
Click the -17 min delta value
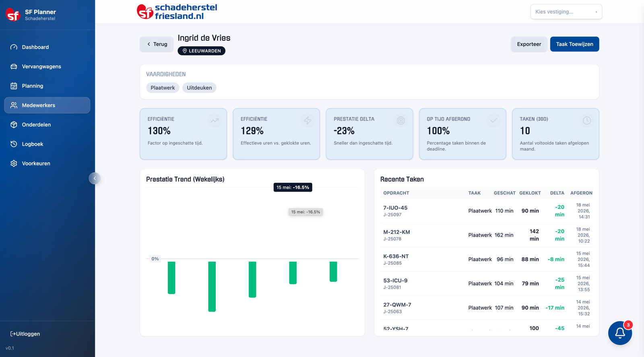click(555, 308)
